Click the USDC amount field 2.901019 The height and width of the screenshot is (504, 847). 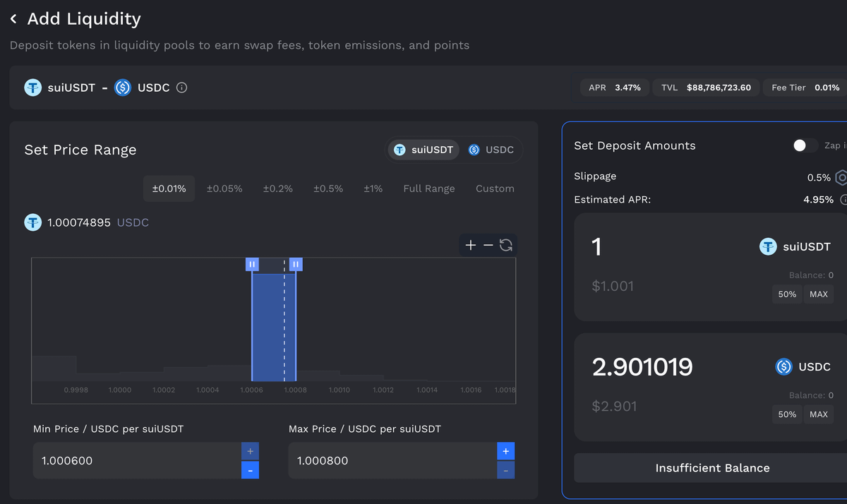click(x=642, y=367)
